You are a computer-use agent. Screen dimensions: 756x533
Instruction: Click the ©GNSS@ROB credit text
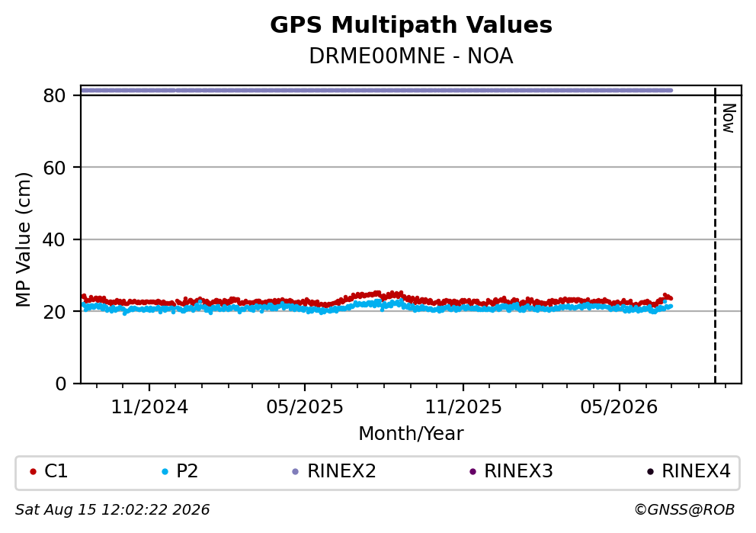(x=684, y=510)
